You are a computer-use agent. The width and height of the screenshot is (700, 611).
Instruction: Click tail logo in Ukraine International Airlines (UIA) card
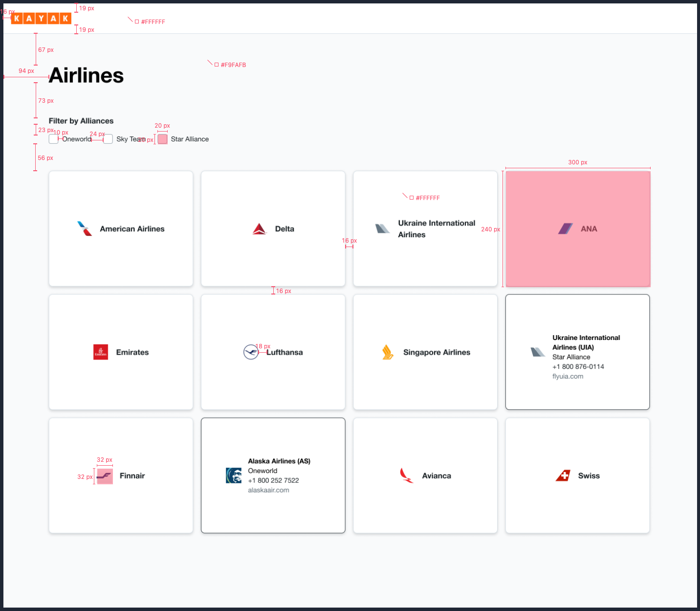[538, 352]
